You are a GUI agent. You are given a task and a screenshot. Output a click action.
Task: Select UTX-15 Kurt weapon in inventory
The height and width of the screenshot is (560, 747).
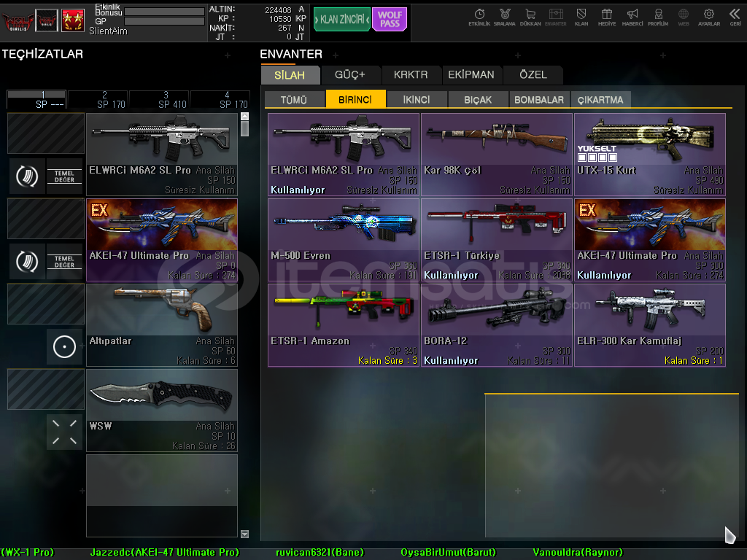tap(649, 155)
